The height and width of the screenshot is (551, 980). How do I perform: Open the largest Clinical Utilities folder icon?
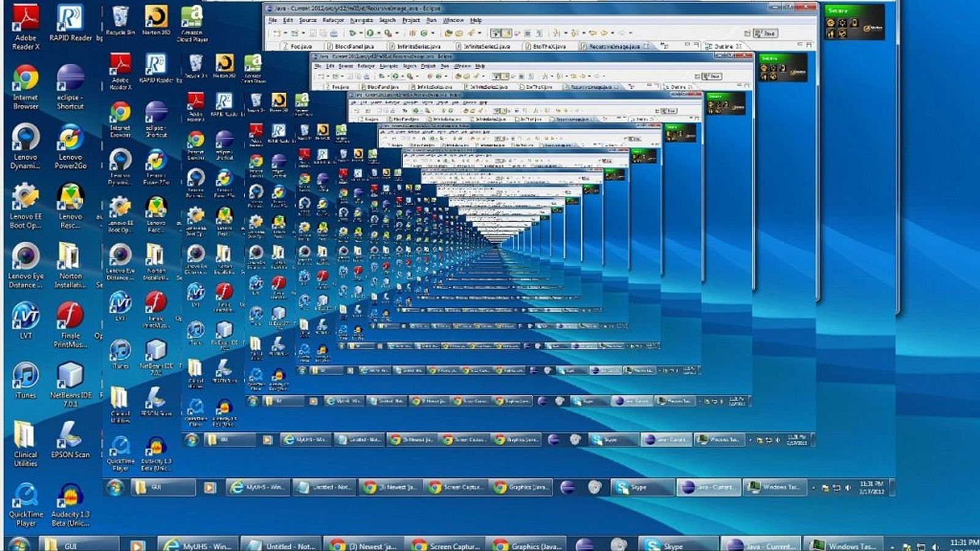click(x=26, y=435)
